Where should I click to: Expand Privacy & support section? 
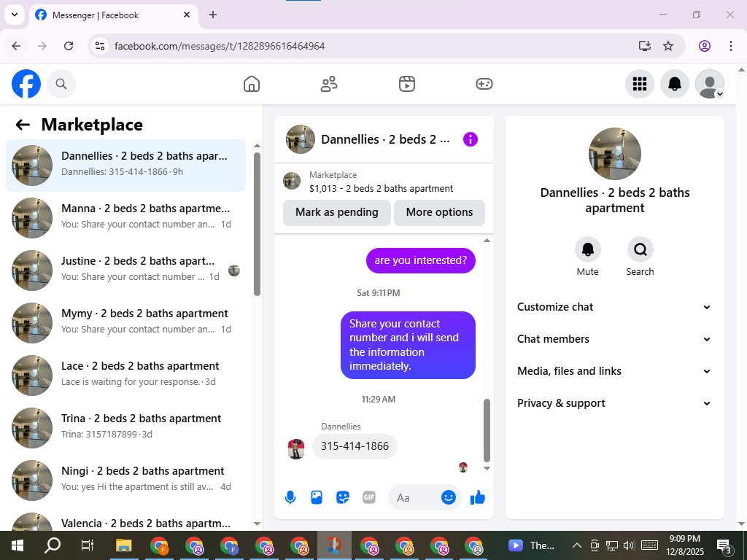(x=614, y=403)
